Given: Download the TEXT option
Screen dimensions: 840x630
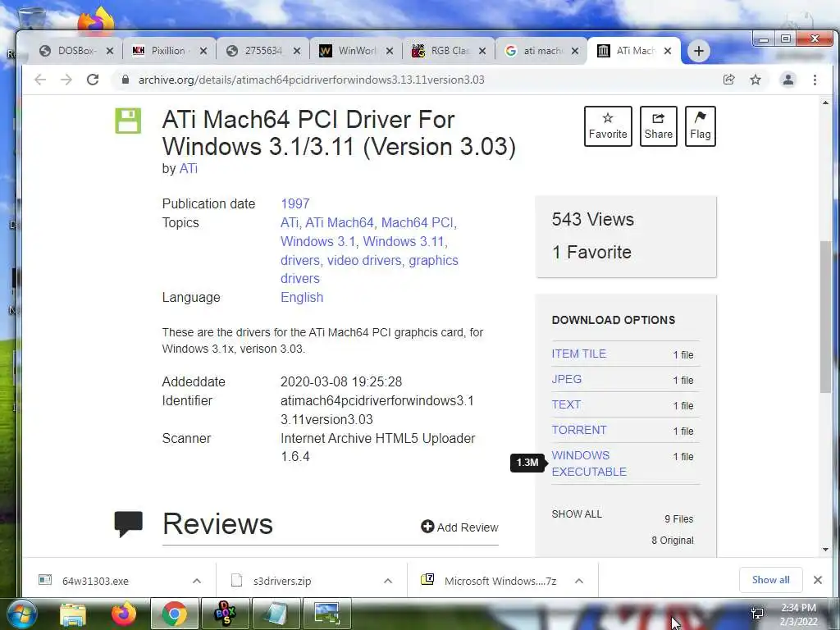Looking at the screenshot, I should point(566,404).
